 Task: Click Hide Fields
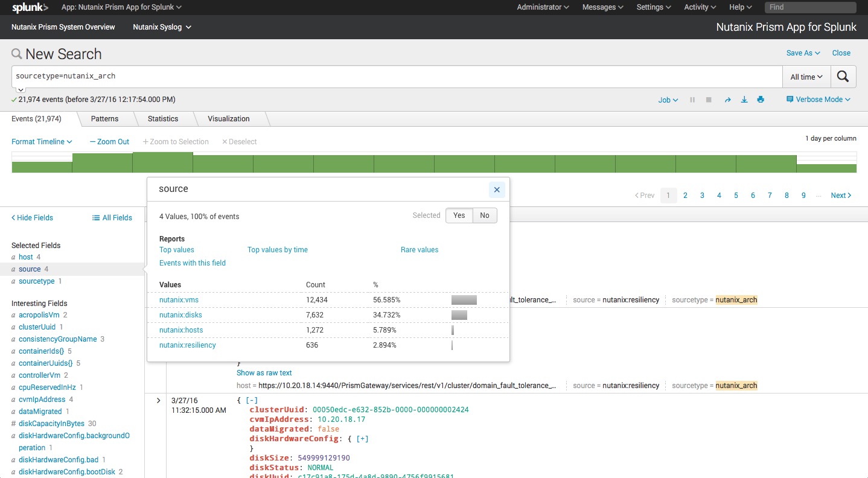[x=33, y=218]
